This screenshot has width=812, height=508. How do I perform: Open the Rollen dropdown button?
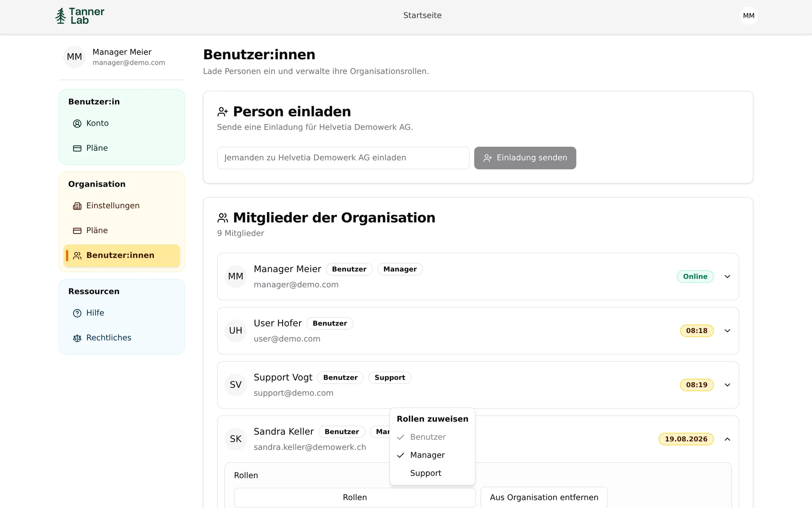coord(354,497)
